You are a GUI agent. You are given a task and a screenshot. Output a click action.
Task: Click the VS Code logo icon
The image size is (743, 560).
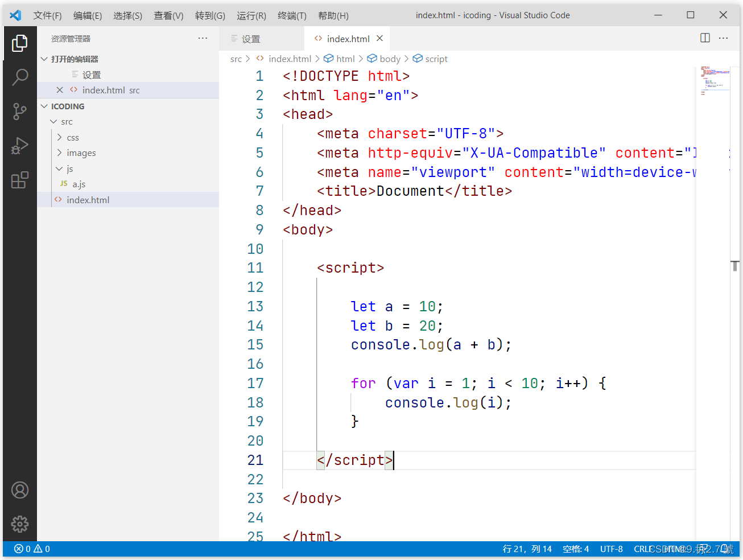(x=15, y=15)
